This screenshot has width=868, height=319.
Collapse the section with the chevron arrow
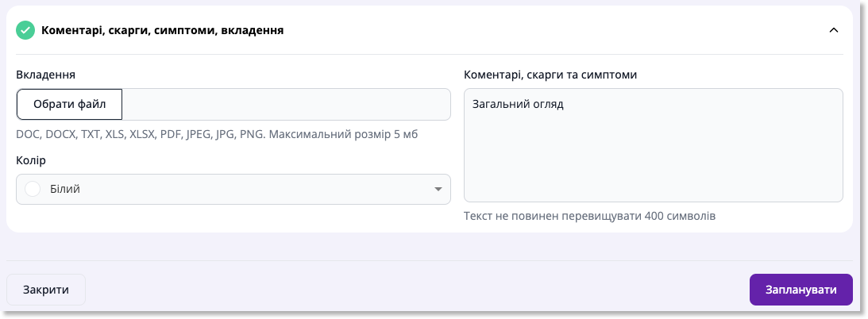coord(834,30)
